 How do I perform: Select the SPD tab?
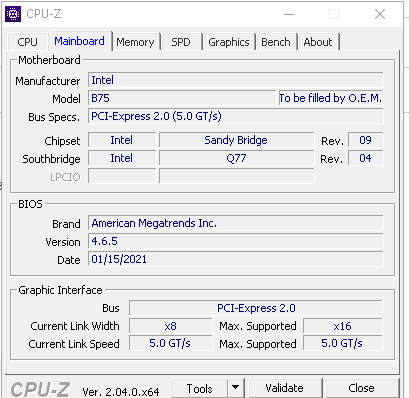[x=181, y=42]
